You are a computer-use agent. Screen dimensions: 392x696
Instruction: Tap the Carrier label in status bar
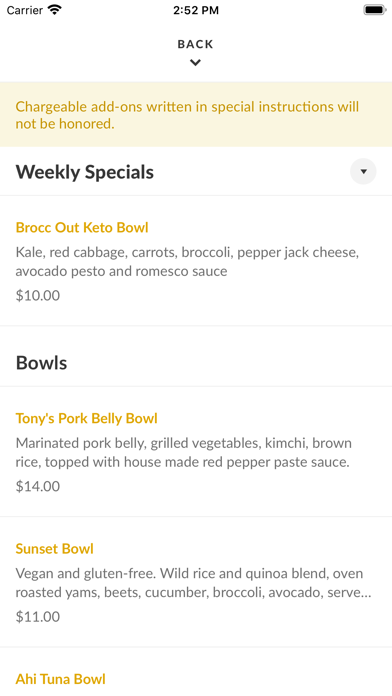25,10
